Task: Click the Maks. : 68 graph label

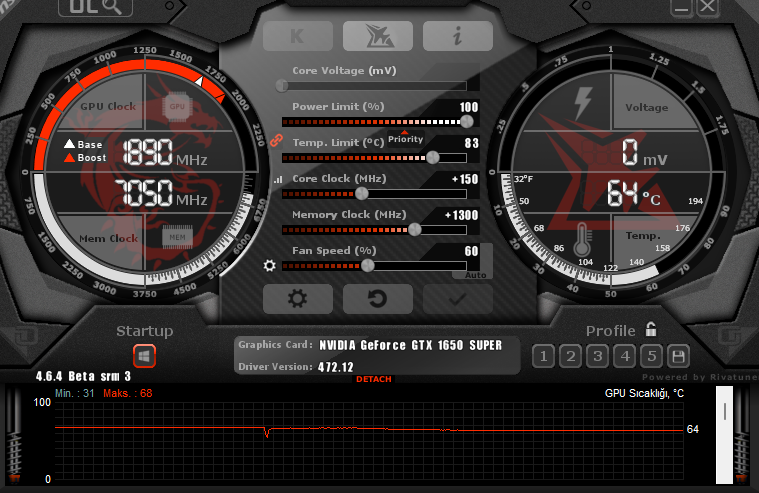Action: pyautogui.click(x=128, y=393)
